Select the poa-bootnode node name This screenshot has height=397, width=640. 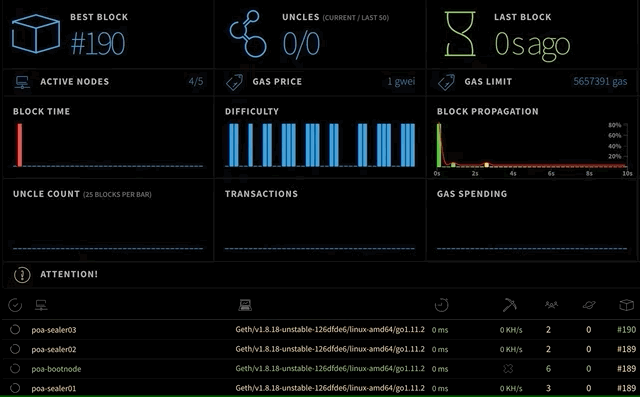pyautogui.click(x=56, y=369)
